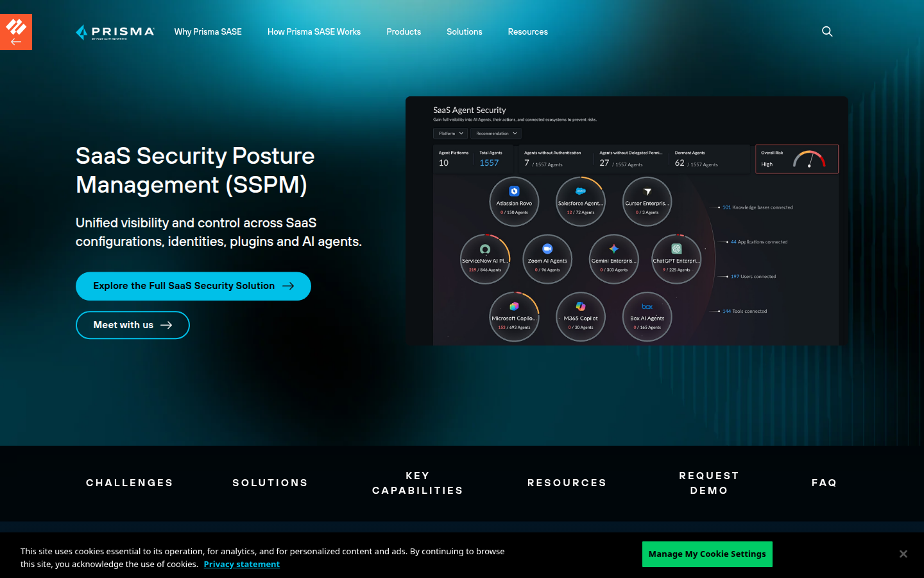The width and height of the screenshot is (924, 578).
Task: Click 44 Applications connected label
Action: tap(759, 242)
